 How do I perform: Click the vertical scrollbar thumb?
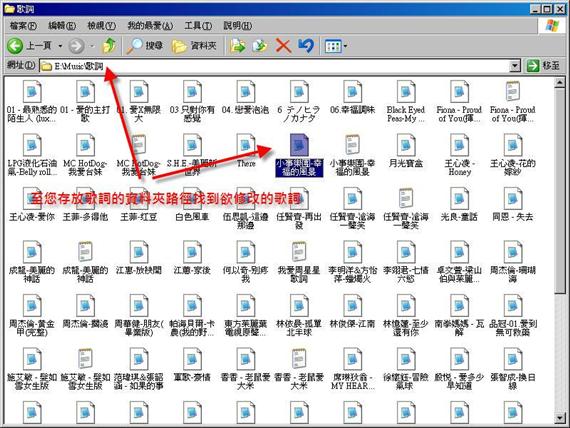point(559,191)
